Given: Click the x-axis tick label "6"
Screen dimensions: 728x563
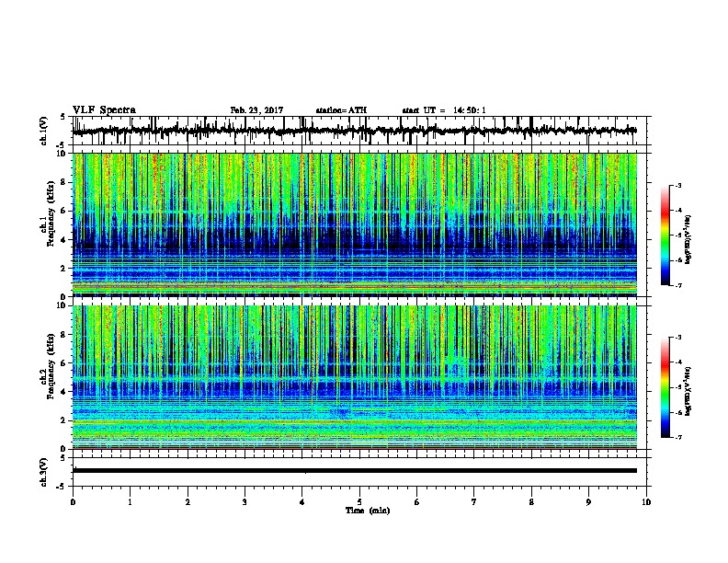Looking at the screenshot, I should (417, 502).
